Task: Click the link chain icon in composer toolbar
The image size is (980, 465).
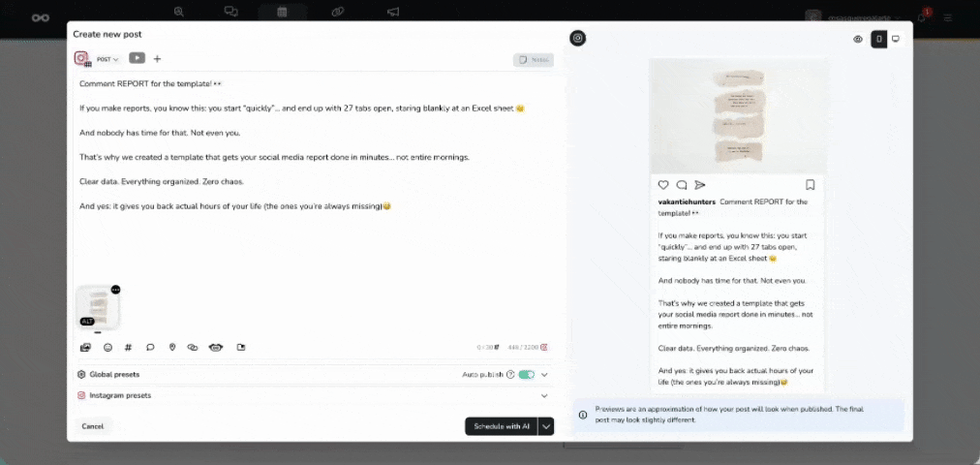Action: (193, 348)
